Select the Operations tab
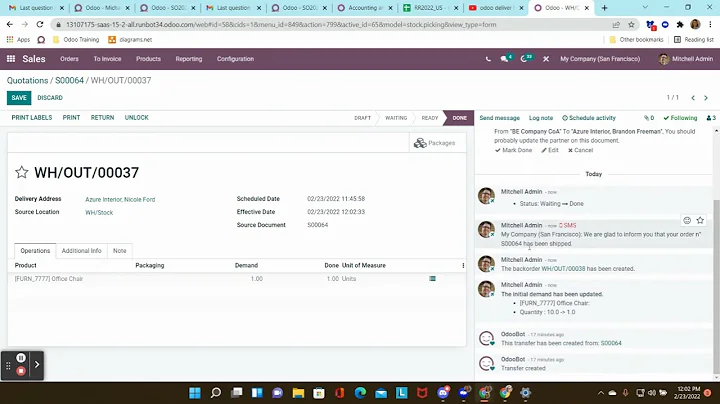Image resolution: width=720 pixels, height=404 pixels. point(35,251)
